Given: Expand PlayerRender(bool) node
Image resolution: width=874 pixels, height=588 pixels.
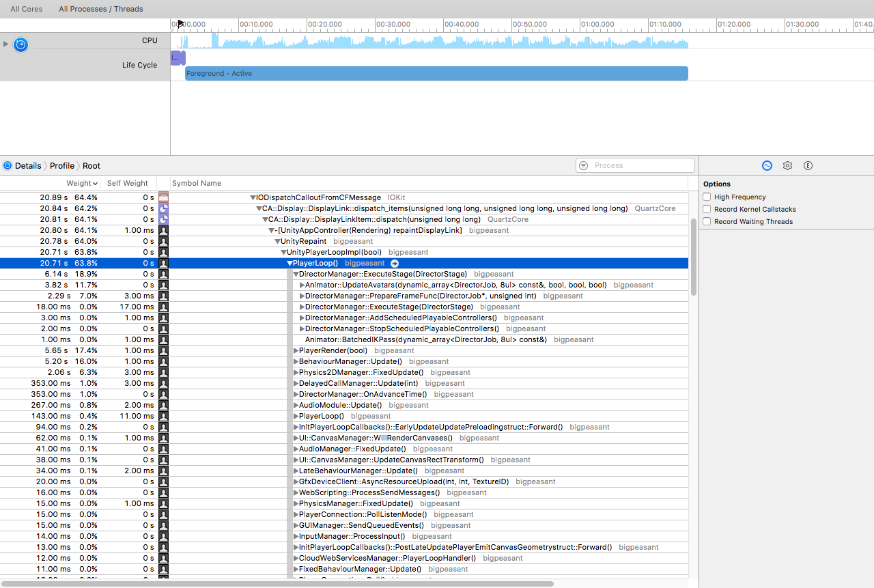Looking at the screenshot, I should point(296,350).
